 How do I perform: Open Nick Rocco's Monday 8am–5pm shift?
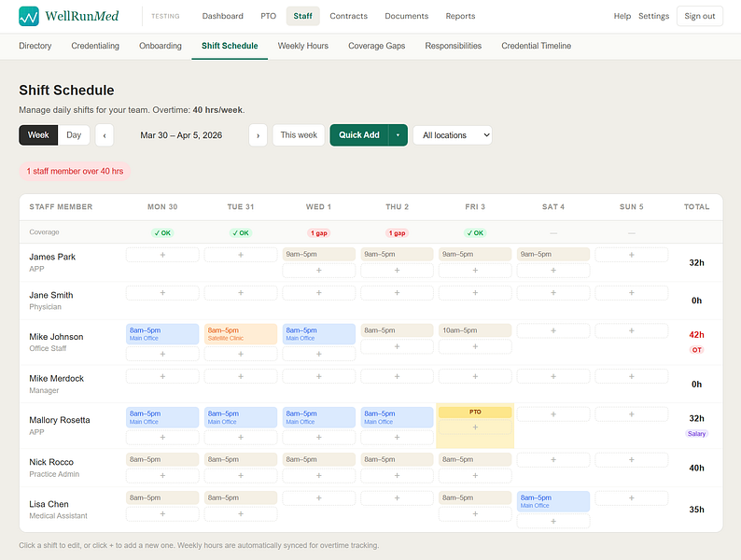pyautogui.click(x=162, y=459)
